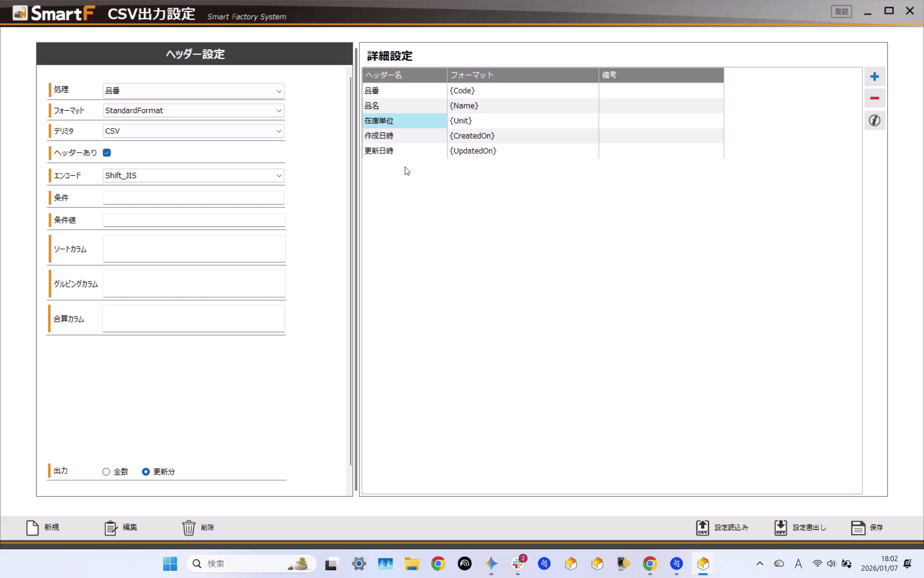Select the 更新分 output radio button
Image resolution: width=924 pixels, height=578 pixels.
[146, 472]
